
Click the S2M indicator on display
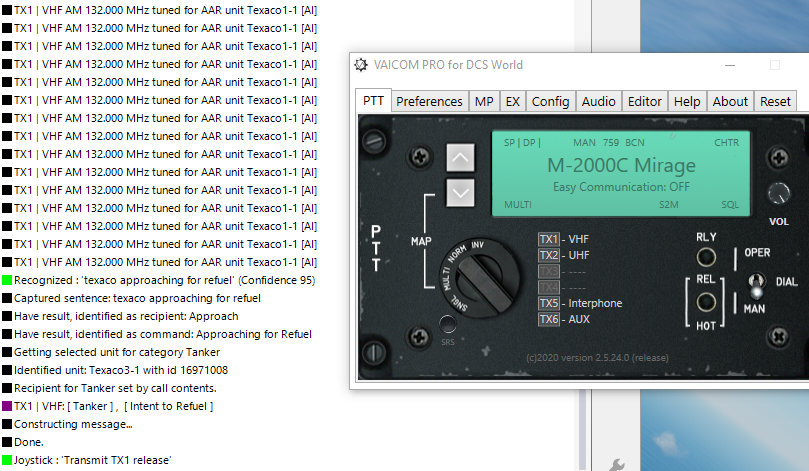[x=669, y=205]
